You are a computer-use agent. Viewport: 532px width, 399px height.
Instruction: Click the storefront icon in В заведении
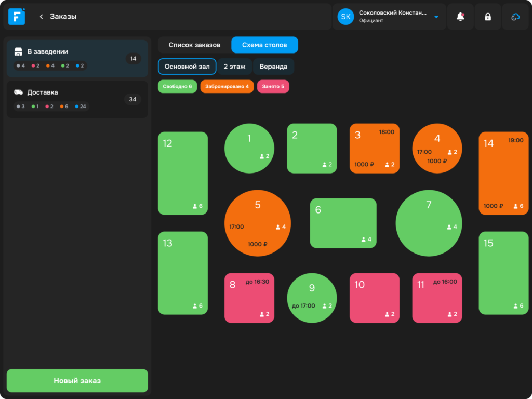pos(18,51)
